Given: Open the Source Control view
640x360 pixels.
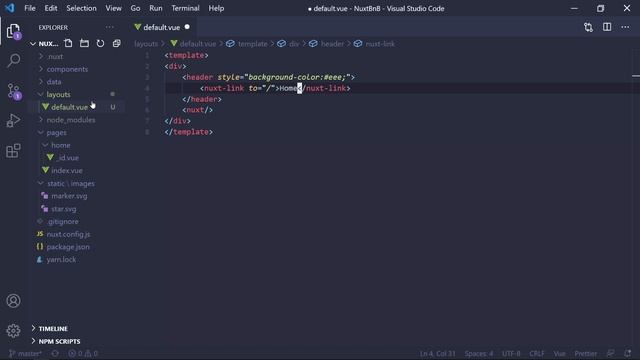Looking at the screenshot, I should tap(13, 91).
